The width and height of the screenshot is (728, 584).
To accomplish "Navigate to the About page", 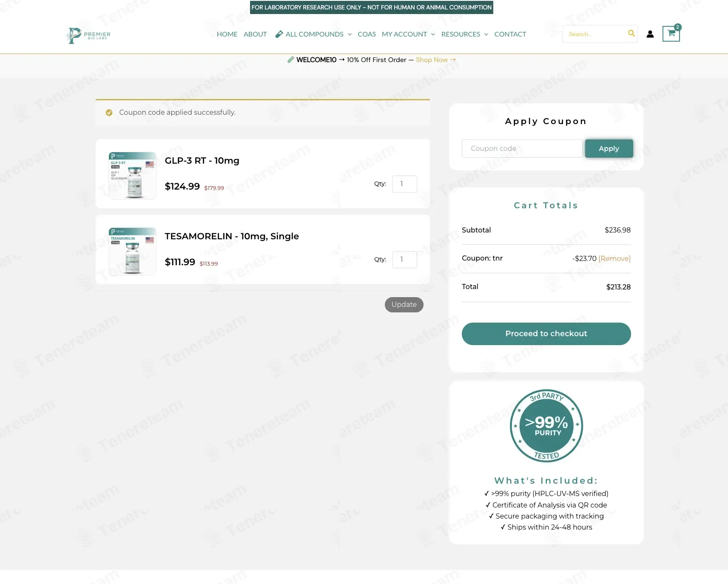I will coord(255,34).
